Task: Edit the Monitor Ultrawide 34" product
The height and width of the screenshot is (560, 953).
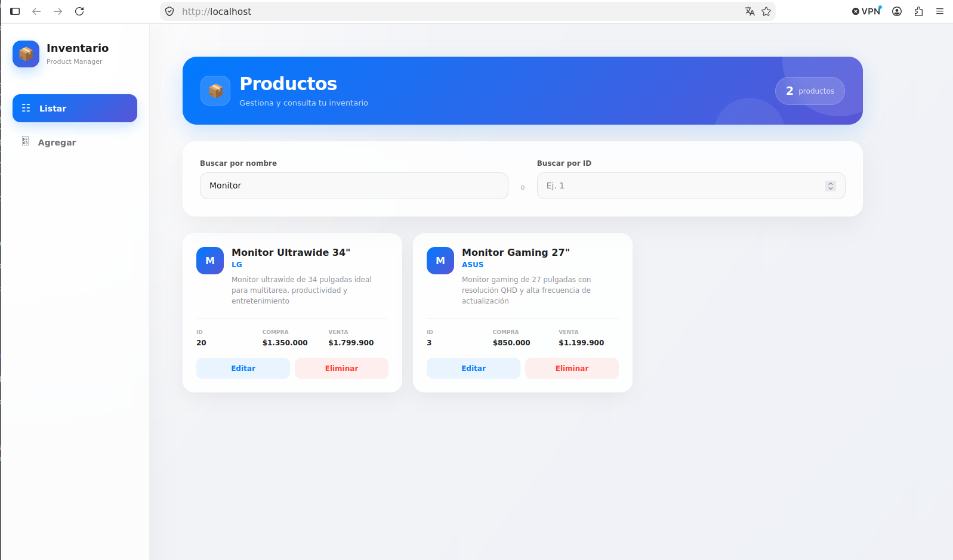Action: 243,368
